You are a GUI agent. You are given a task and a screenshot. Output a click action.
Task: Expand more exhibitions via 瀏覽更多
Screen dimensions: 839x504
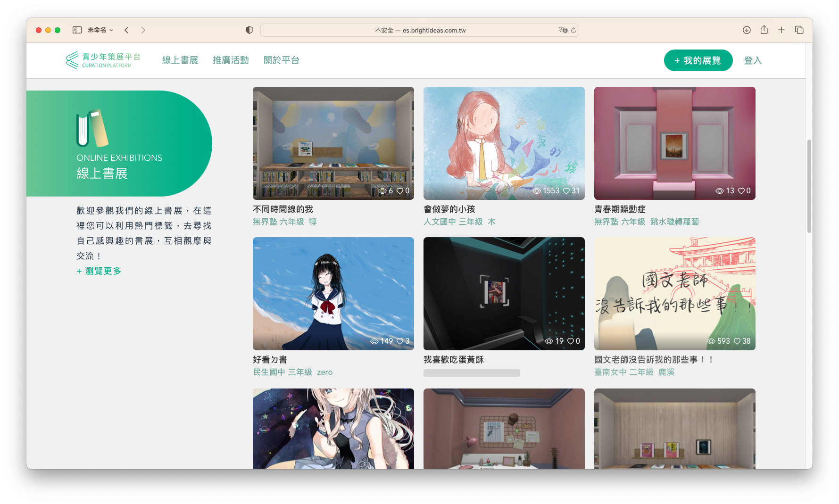coord(99,271)
